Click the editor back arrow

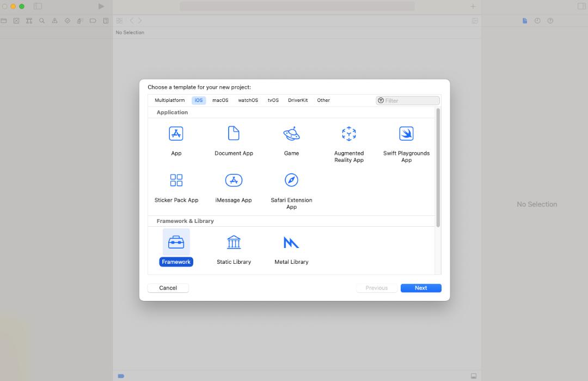coord(132,21)
